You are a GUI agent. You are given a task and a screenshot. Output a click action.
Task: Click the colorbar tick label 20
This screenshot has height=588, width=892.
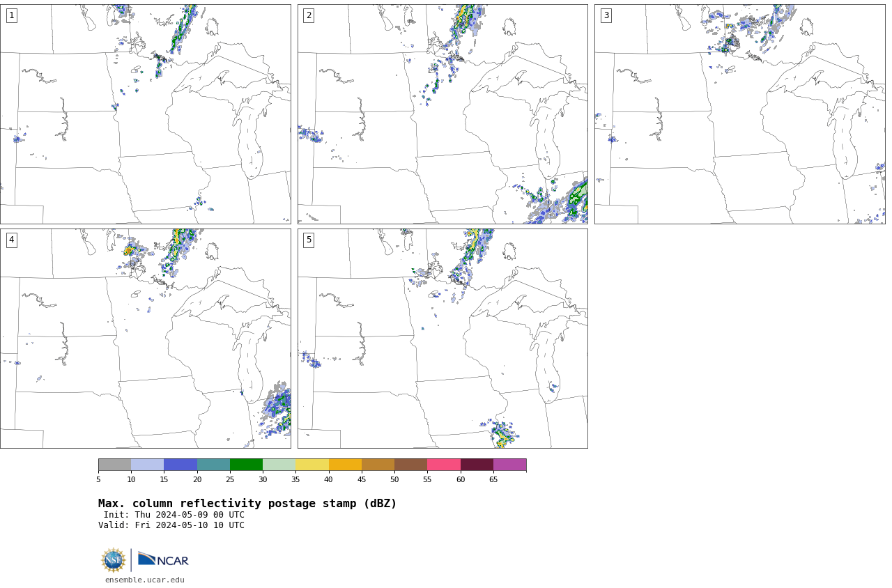point(197,479)
